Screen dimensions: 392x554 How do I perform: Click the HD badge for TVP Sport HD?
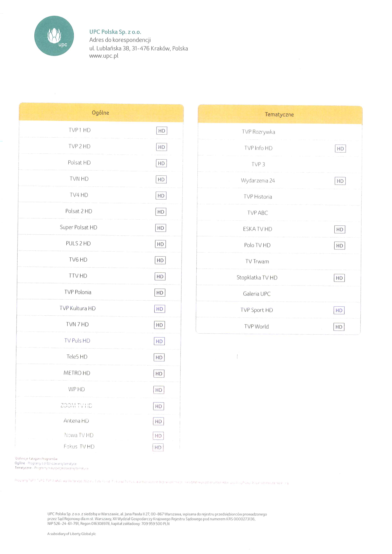click(339, 310)
